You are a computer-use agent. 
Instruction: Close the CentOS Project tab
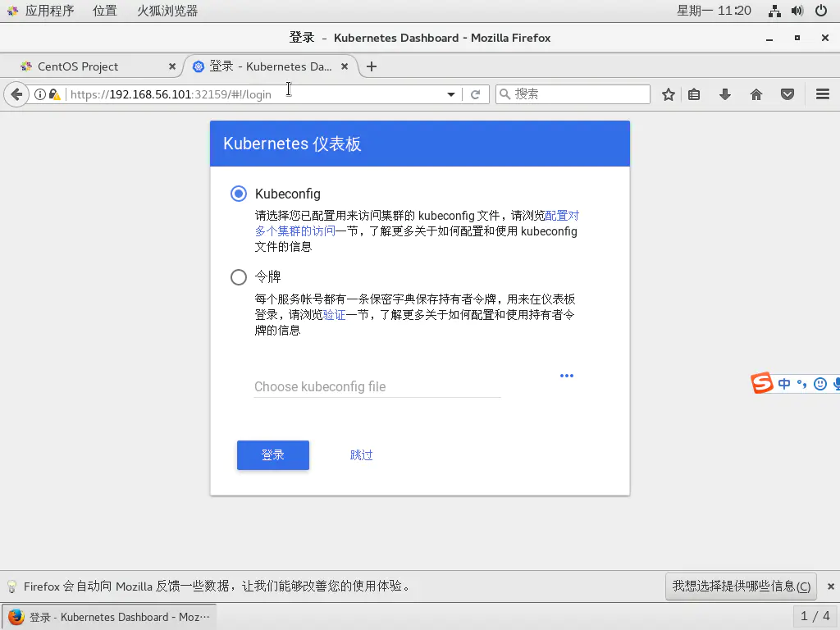coord(172,66)
